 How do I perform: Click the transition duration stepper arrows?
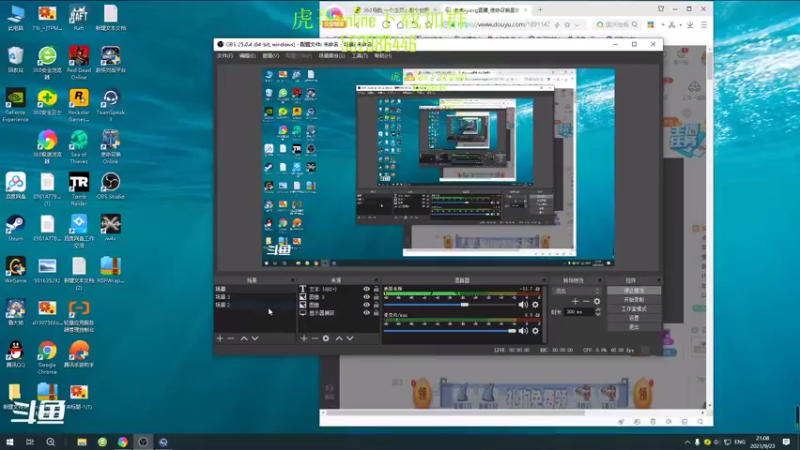[598, 312]
